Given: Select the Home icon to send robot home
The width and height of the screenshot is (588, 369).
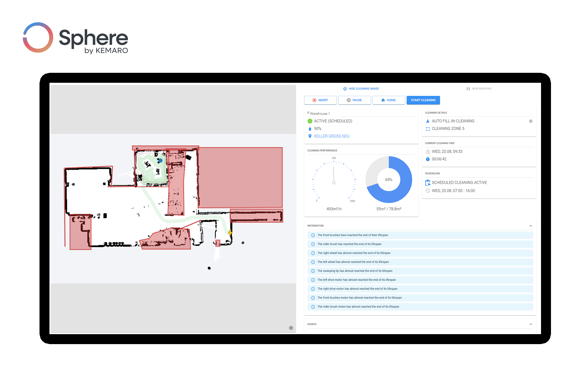Looking at the screenshot, I should 383,100.
